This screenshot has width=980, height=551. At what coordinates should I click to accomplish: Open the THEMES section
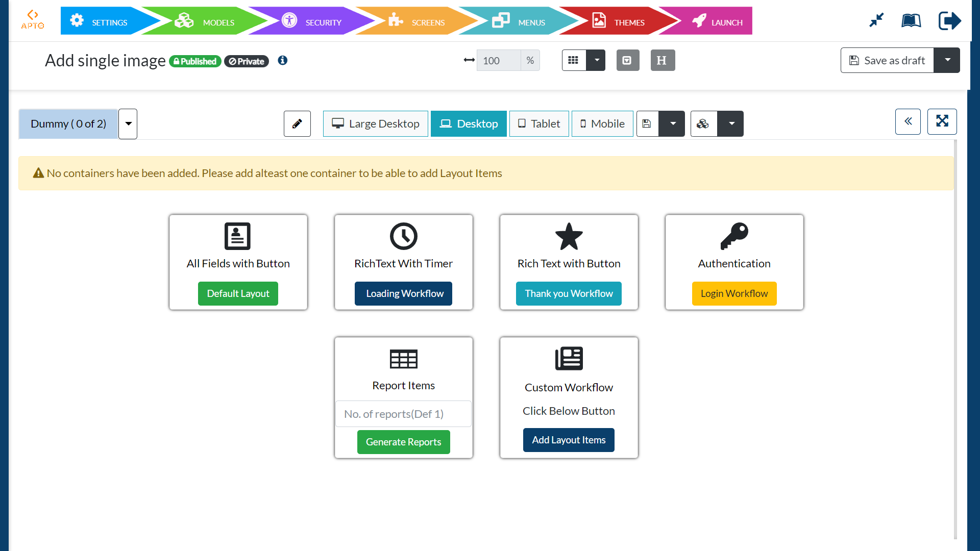point(629,21)
